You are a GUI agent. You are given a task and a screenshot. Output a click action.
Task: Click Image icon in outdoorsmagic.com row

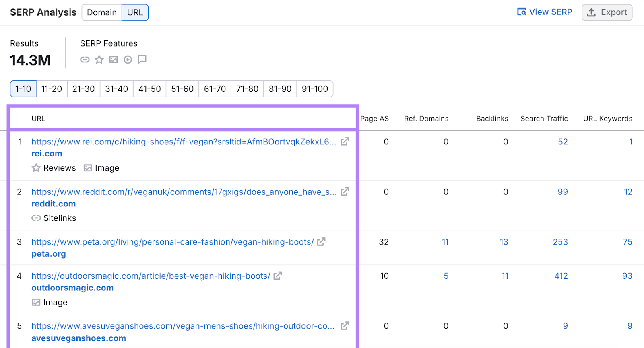[x=36, y=302]
